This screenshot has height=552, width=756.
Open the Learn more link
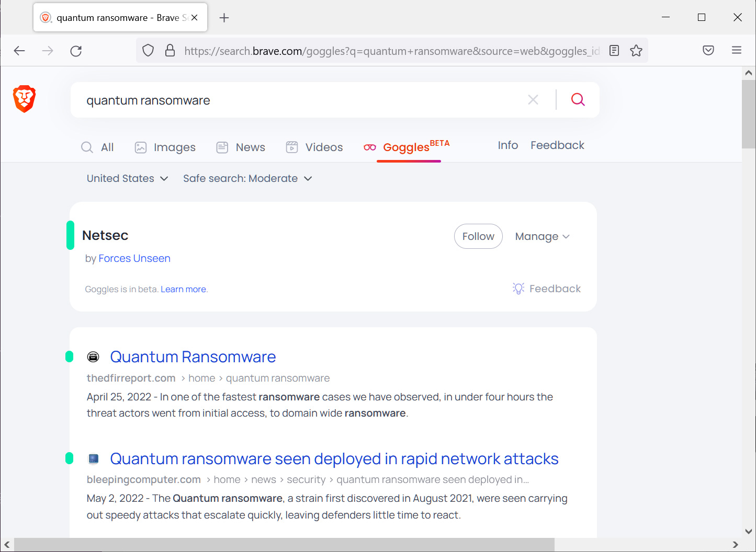[x=183, y=289]
